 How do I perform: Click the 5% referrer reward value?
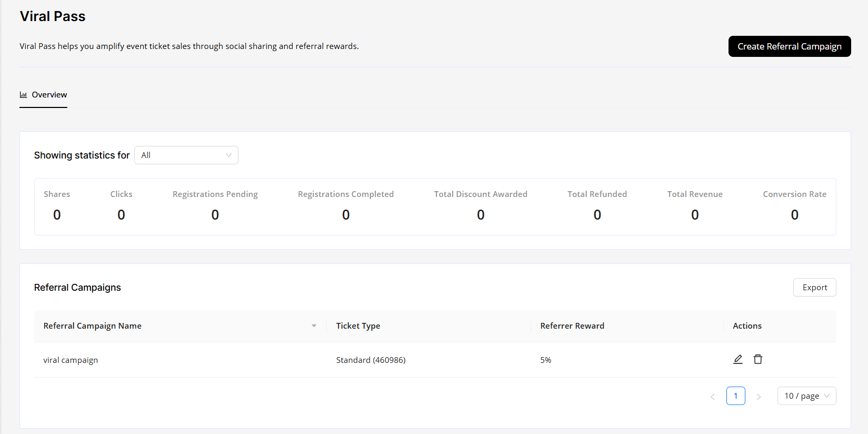(x=546, y=360)
